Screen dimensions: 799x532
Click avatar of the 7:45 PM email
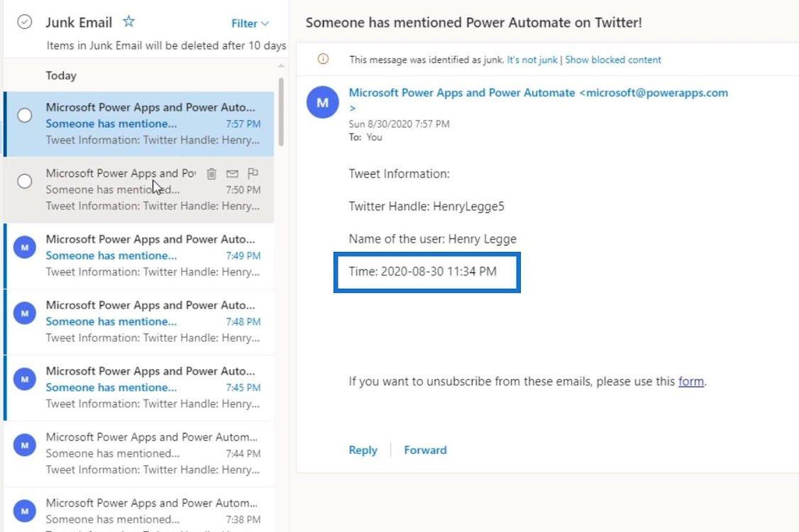pyautogui.click(x=24, y=379)
